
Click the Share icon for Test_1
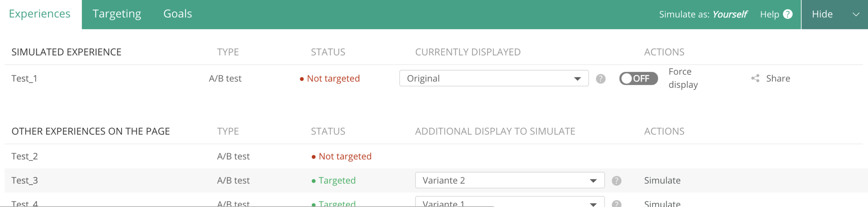pos(755,78)
